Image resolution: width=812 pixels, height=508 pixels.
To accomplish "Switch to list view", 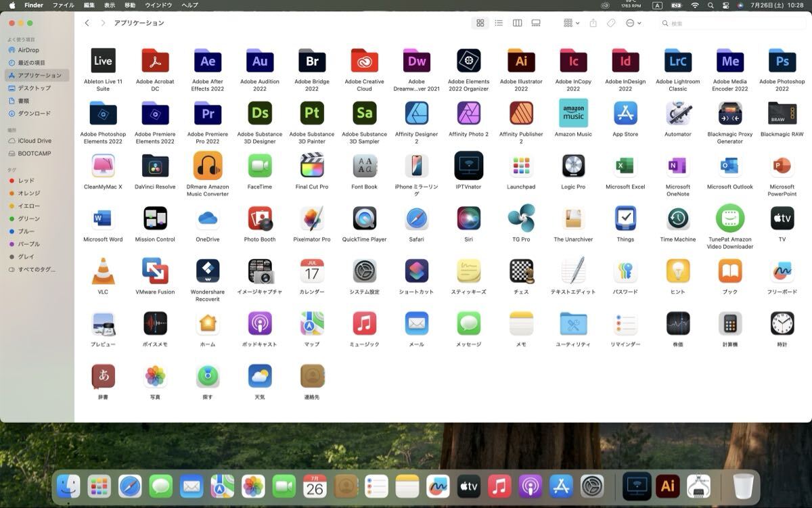I will click(499, 23).
